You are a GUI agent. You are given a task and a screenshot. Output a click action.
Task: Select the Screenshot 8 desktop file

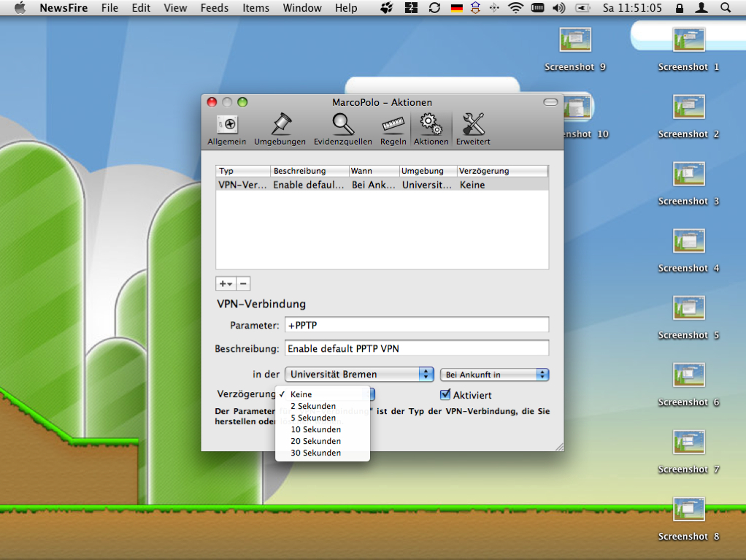[x=688, y=519]
